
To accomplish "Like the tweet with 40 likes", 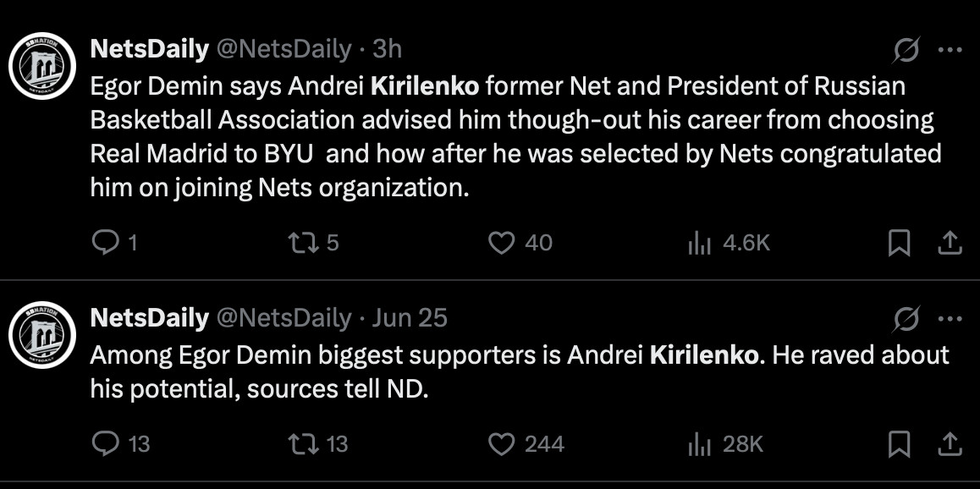I will [502, 244].
